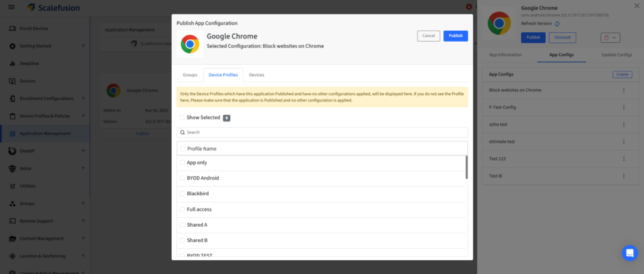Open three-dot menu for ottimate test

point(623,142)
